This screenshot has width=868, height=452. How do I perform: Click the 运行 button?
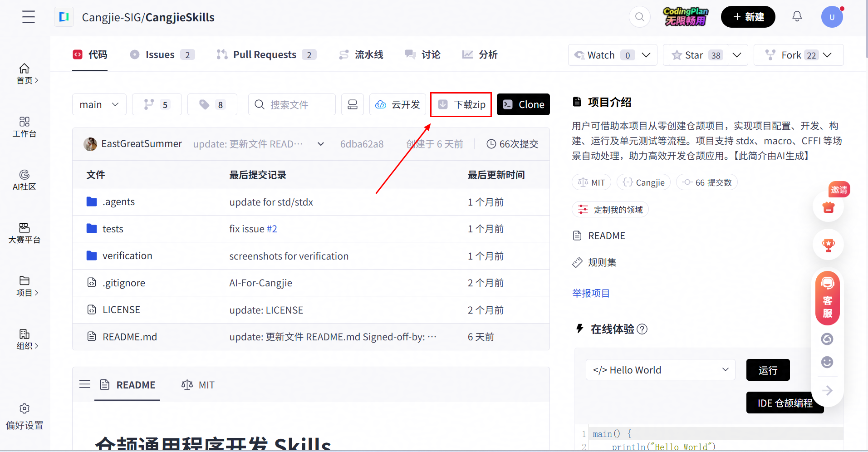768,370
